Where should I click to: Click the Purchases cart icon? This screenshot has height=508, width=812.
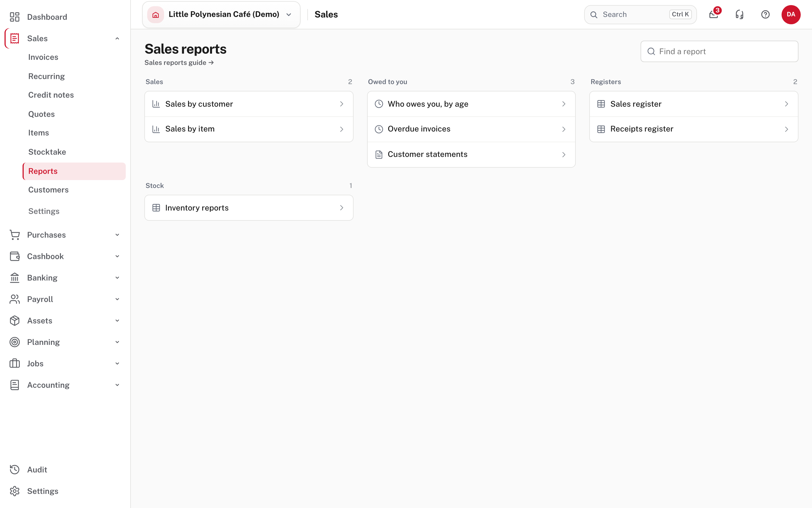click(14, 235)
